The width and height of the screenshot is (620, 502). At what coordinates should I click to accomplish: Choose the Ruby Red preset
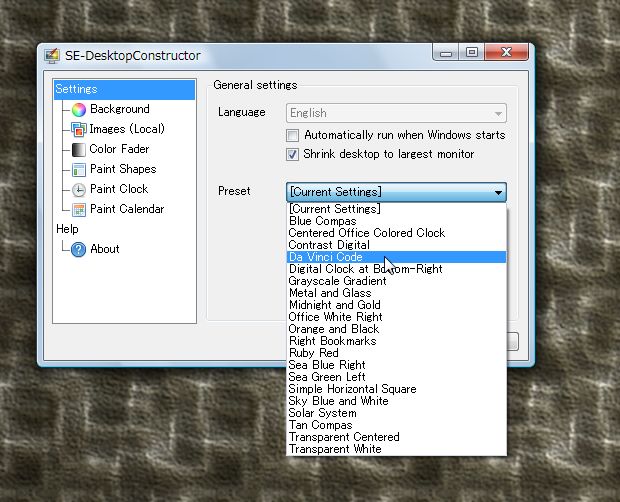(396, 353)
